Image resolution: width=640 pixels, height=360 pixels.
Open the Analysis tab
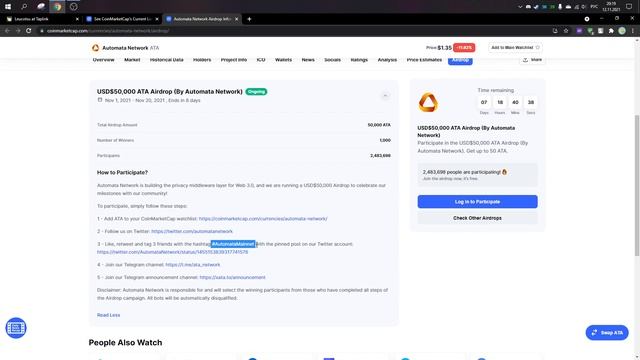coord(387,60)
